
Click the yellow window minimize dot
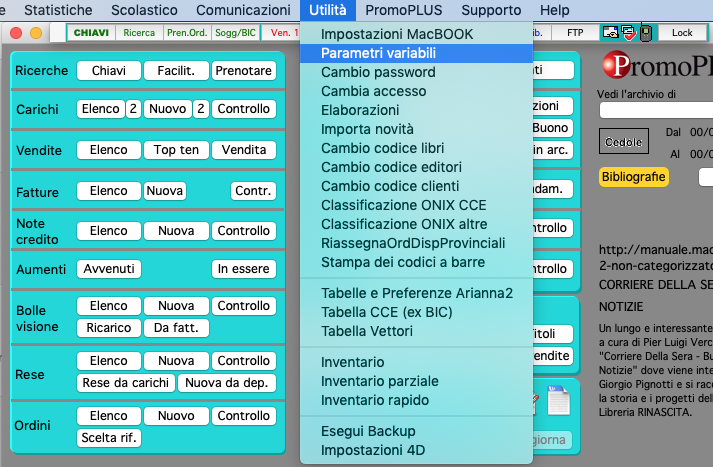click(x=36, y=32)
